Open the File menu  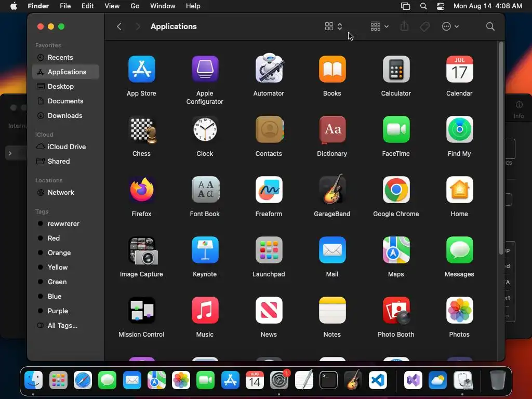coord(65,6)
